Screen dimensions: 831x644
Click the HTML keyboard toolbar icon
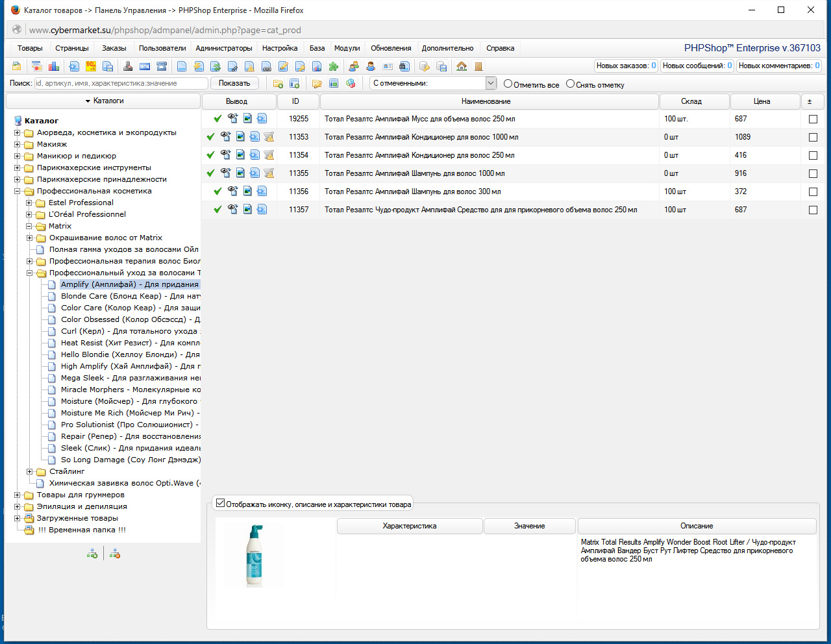(145, 66)
